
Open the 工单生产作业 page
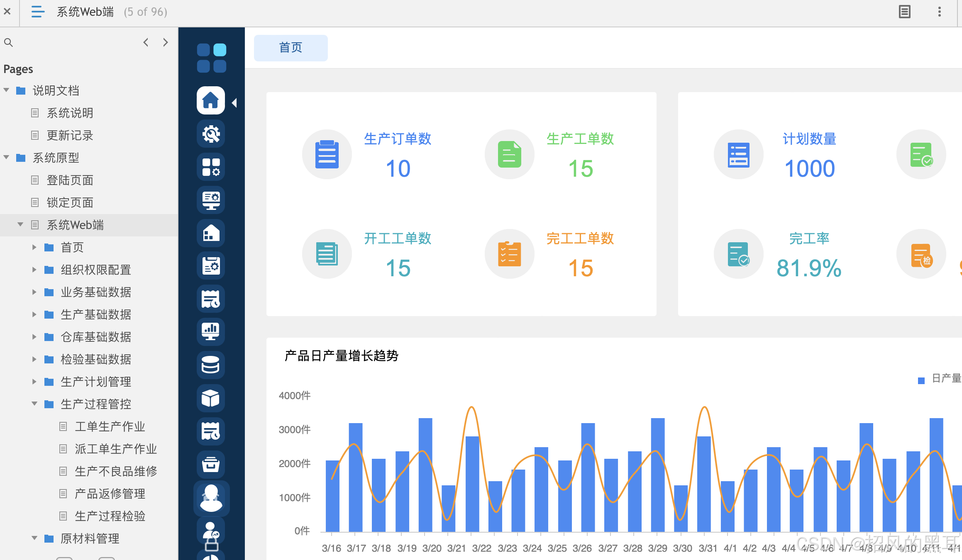pyautogui.click(x=110, y=426)
